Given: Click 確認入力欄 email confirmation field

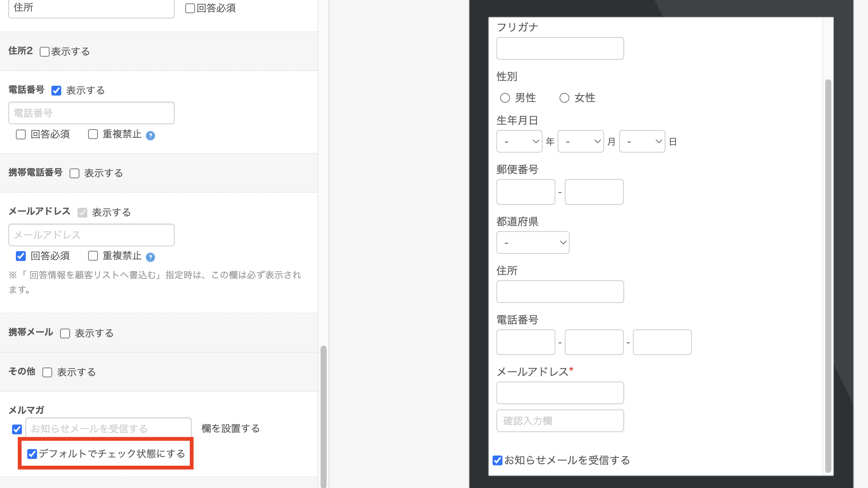Looking at the screenshot, I should pyautogui.click(x=560, y=421).
